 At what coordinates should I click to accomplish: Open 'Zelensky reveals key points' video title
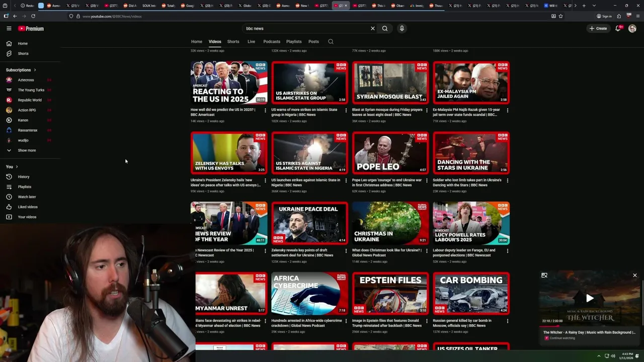tap(302, 252)
